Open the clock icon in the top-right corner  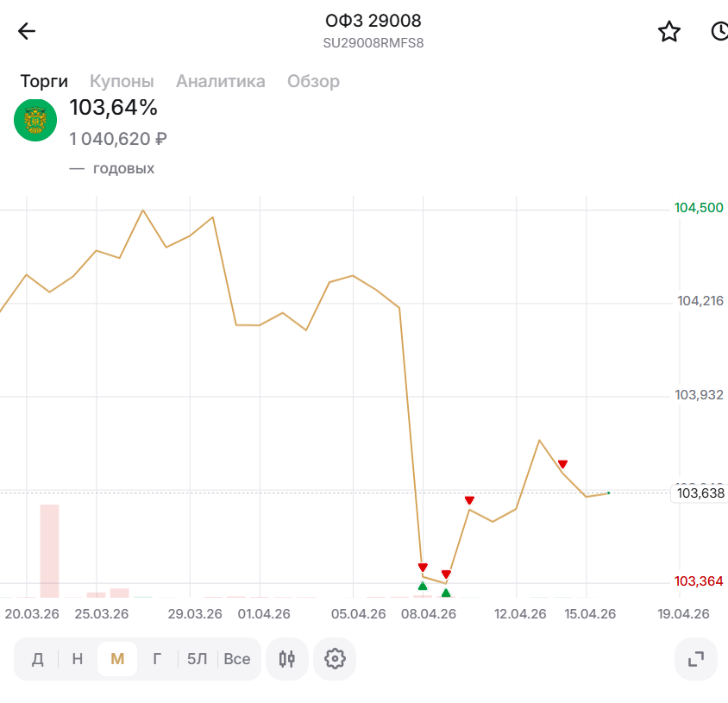[x=719, y=32]
